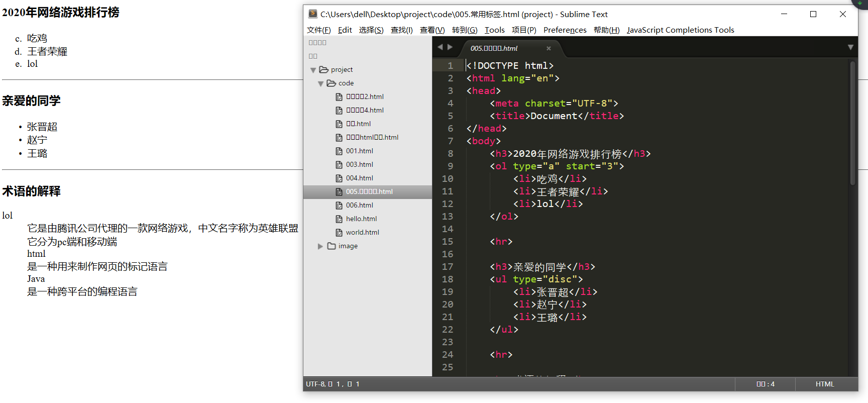Click the ul type disc code line

click(536, 279)
